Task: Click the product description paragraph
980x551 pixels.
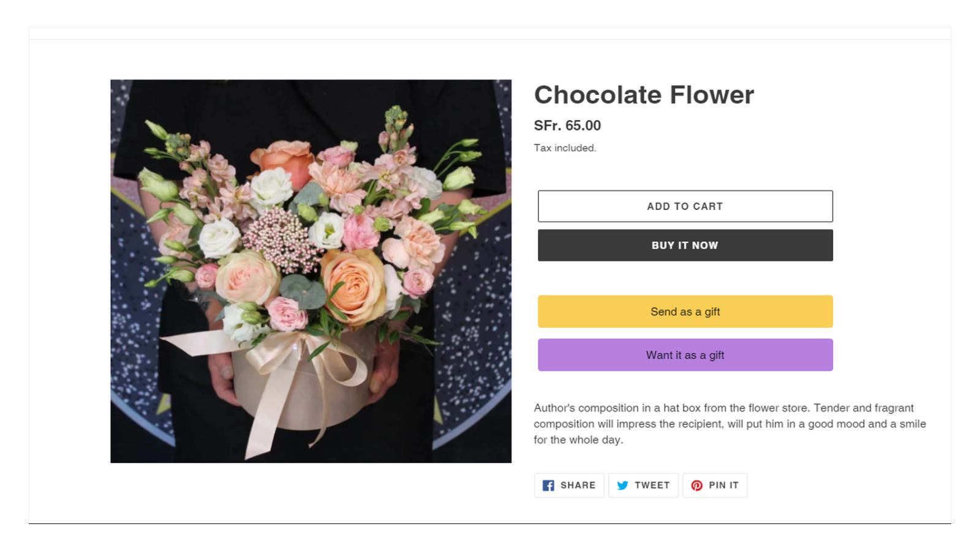Action: pyautogui.click(x=729, y=424)
